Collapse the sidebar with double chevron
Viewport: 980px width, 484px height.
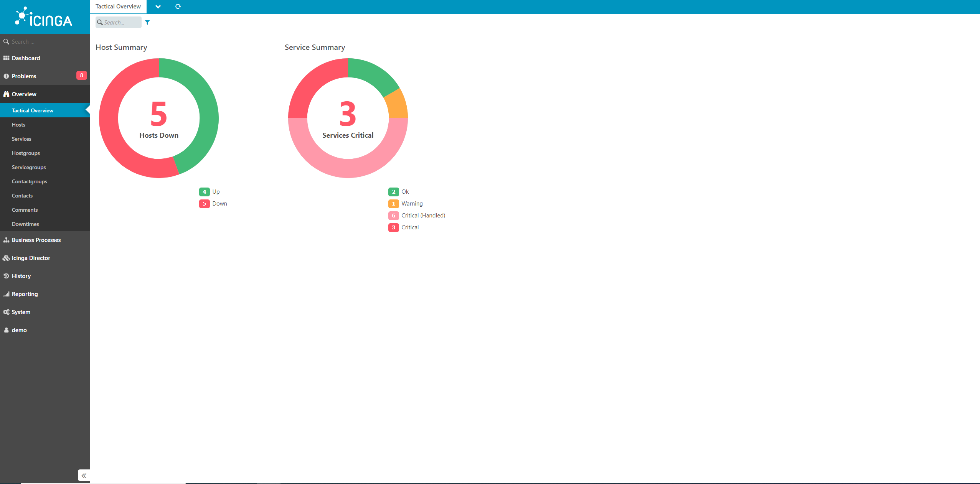point(84,476)
